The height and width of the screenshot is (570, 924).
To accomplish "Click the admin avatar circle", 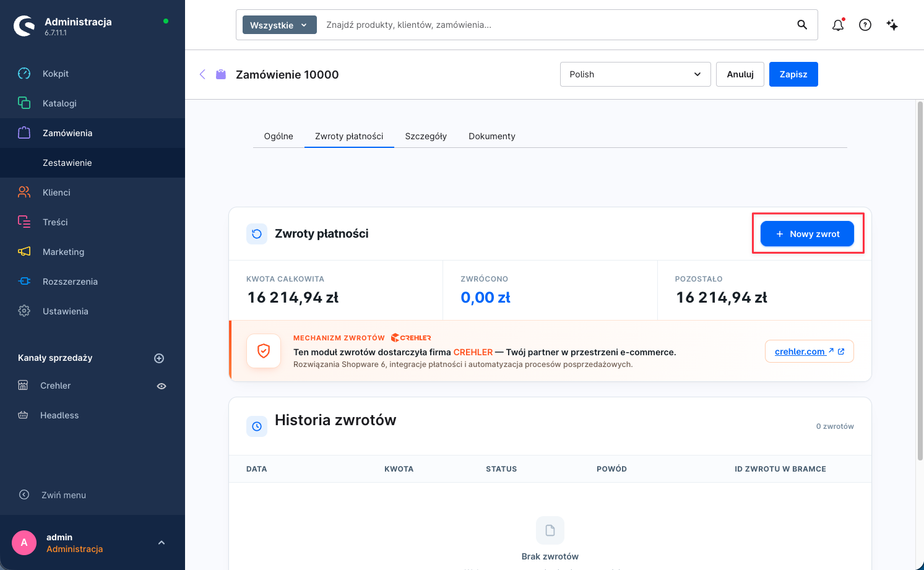I will tap(24, 543).
